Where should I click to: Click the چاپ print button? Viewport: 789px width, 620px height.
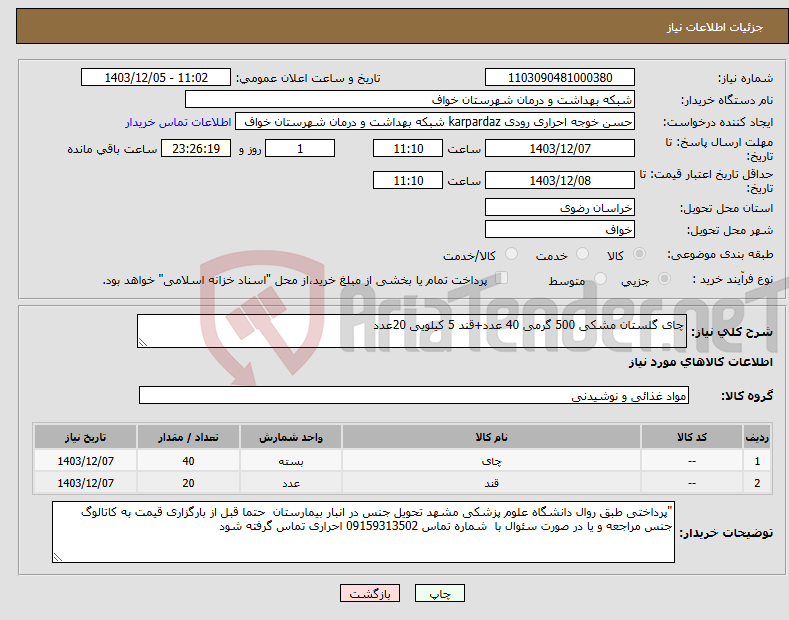tap(440, 594)
